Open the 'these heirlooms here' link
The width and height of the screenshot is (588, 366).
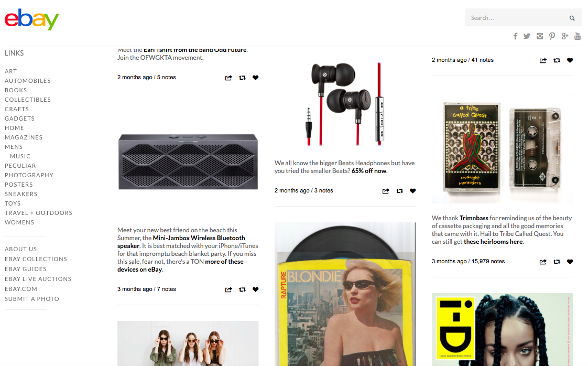coord(493,242)
